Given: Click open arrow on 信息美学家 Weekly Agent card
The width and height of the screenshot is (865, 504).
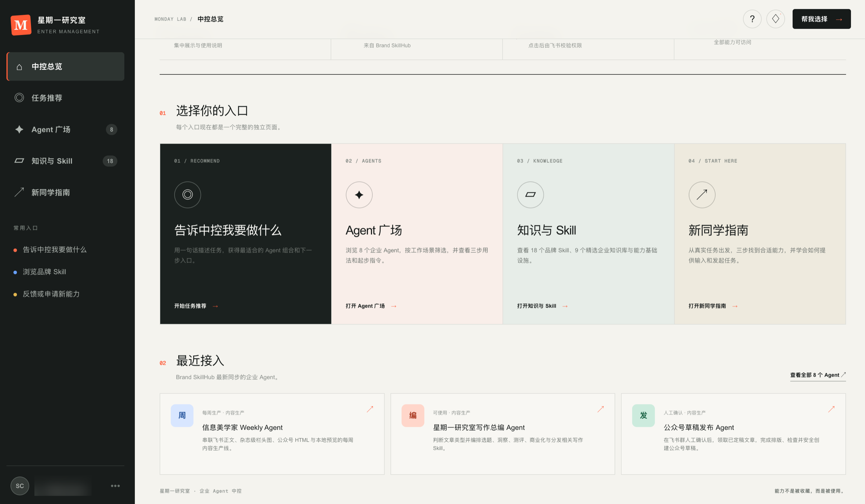Looking at the screenshot, I should (x=370, y=409).
